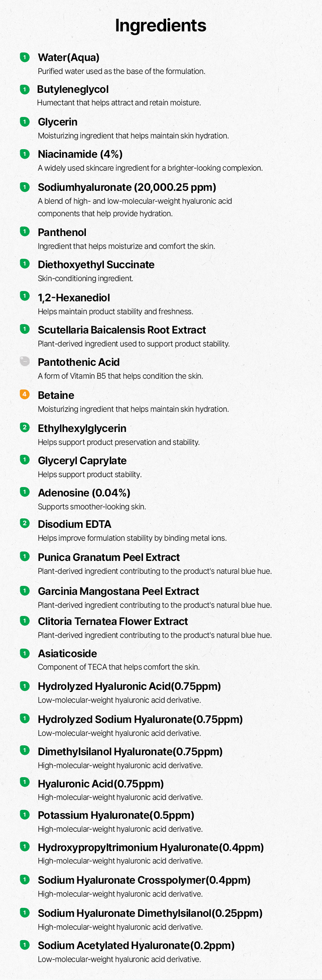The image size is (322, 980).
Task: Click the green 2 badge beside Disodium EDTA
Action: click(x=25, y=523)
